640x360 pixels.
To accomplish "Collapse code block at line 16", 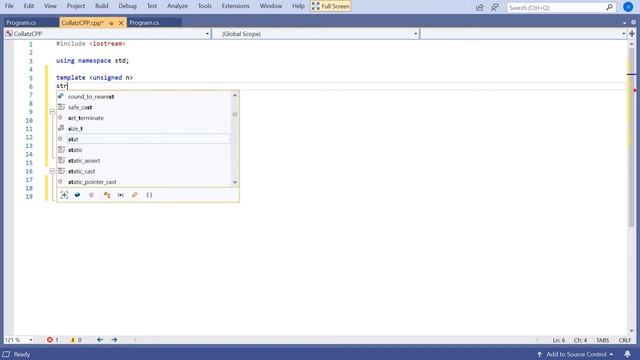I will coord(52,171).
